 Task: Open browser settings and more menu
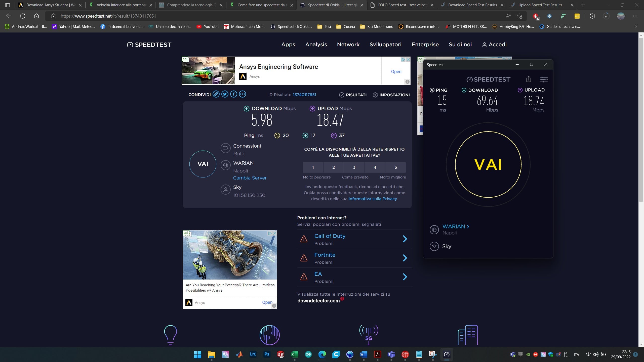pyautogui.click(x=635, y=16)
